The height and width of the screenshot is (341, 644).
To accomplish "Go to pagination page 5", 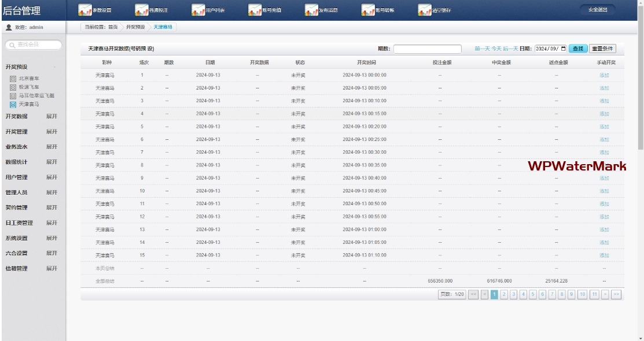I will pyautogui.click(x=533, y=294).
